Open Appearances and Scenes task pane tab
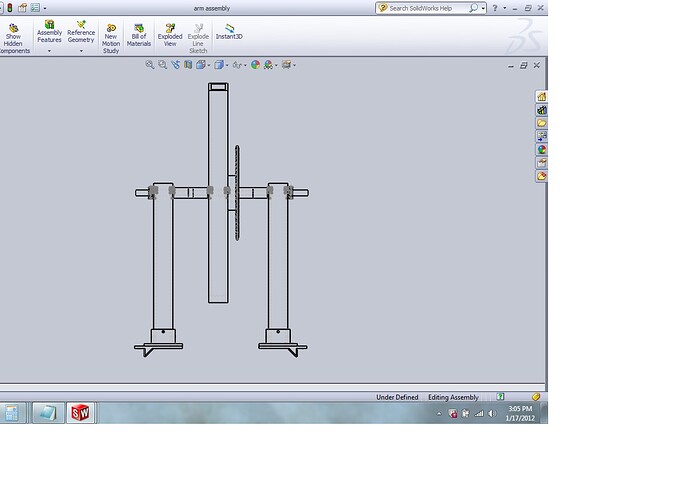This screenshot has width=690, height=500. coord(541,150)
